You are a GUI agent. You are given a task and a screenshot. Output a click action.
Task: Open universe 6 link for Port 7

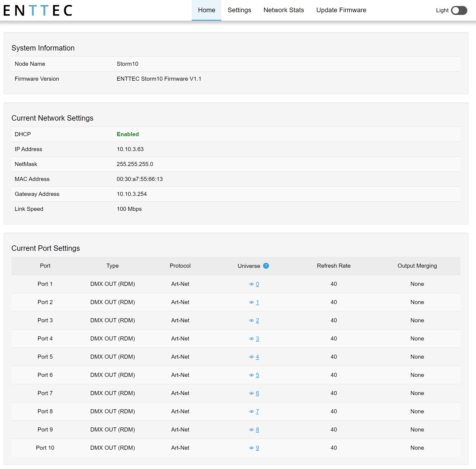tap(257, 393)
